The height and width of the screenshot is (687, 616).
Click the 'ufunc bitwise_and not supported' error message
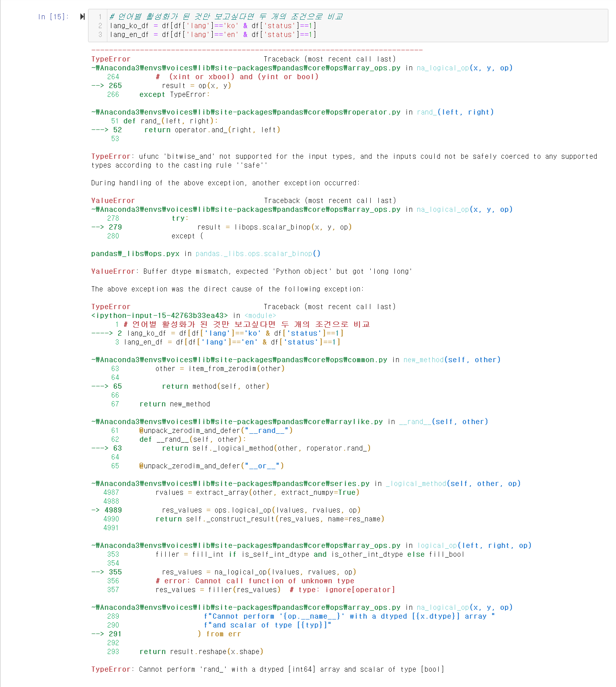344,161
